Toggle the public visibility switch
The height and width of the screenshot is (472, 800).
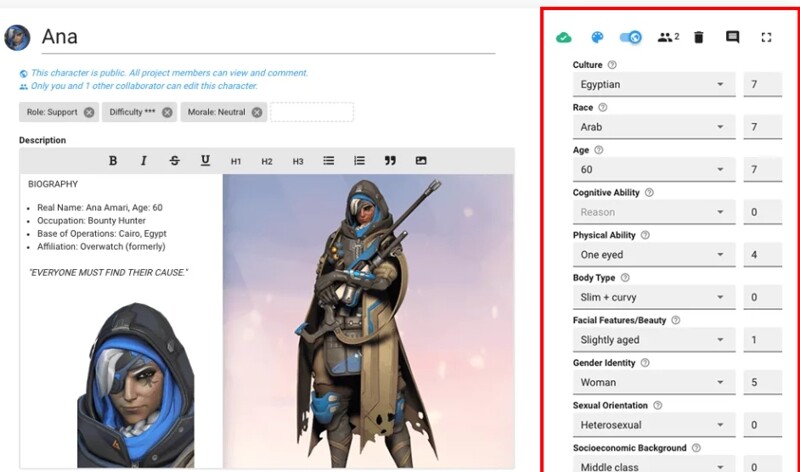click(x=630, y=38)
